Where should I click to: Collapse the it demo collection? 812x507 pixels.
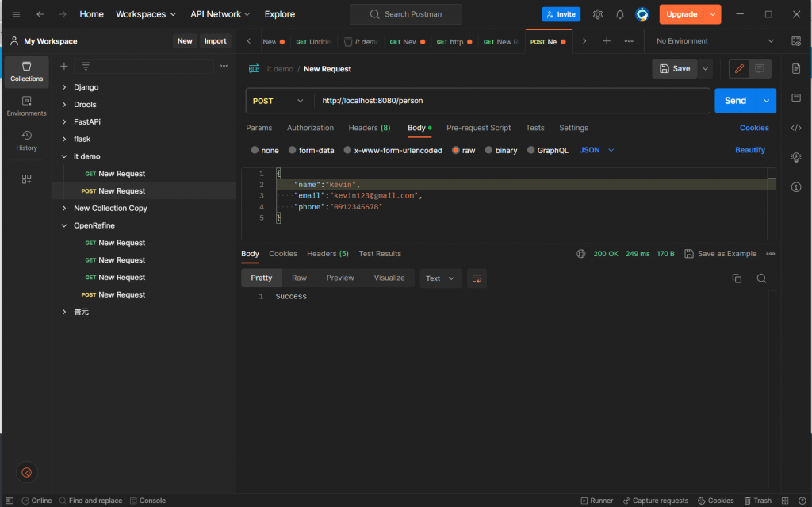pyautogui.click(x=64, y=156)
